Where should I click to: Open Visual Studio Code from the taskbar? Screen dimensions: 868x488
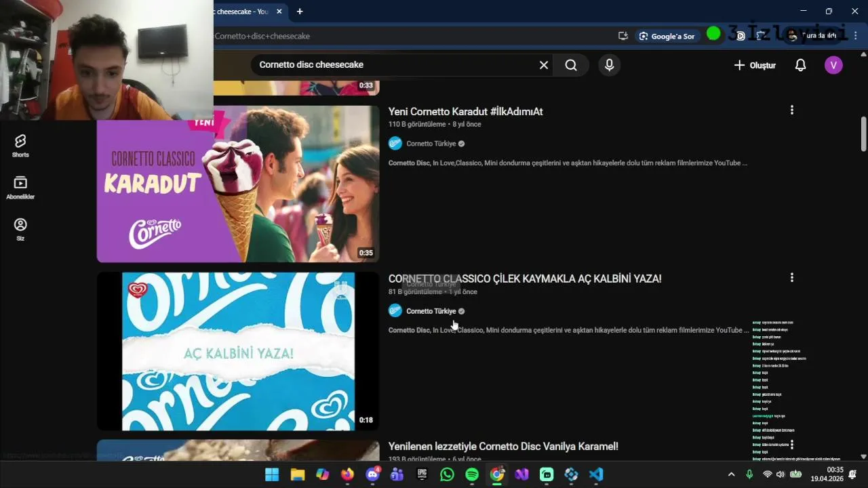click(596, 474)
